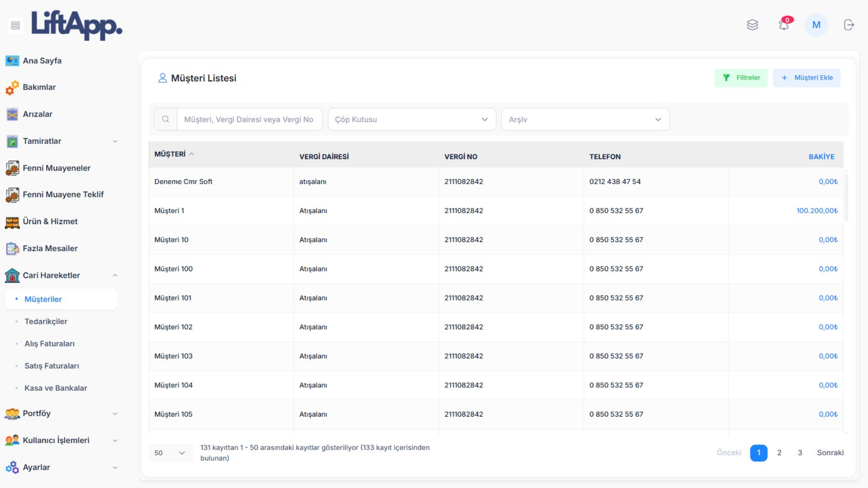Go to Fenni Muayeneler section
868x488 pixels.
tap(57, 168)
